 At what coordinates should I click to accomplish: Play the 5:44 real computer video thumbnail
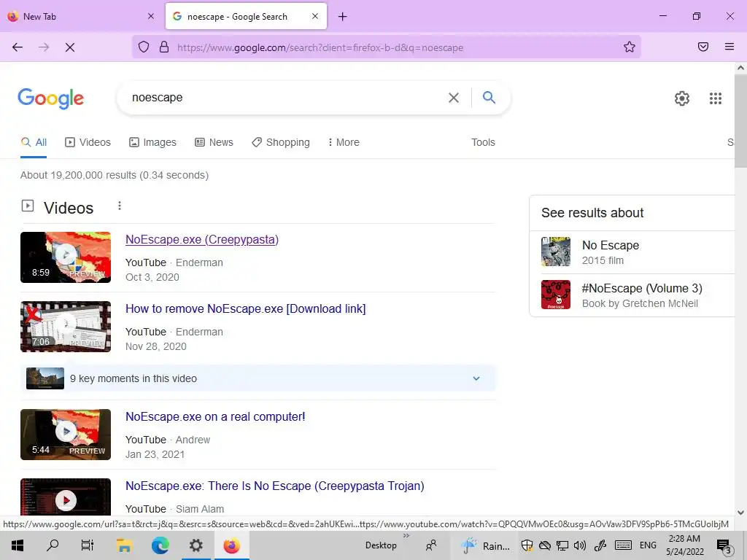[x=66, y=435]
